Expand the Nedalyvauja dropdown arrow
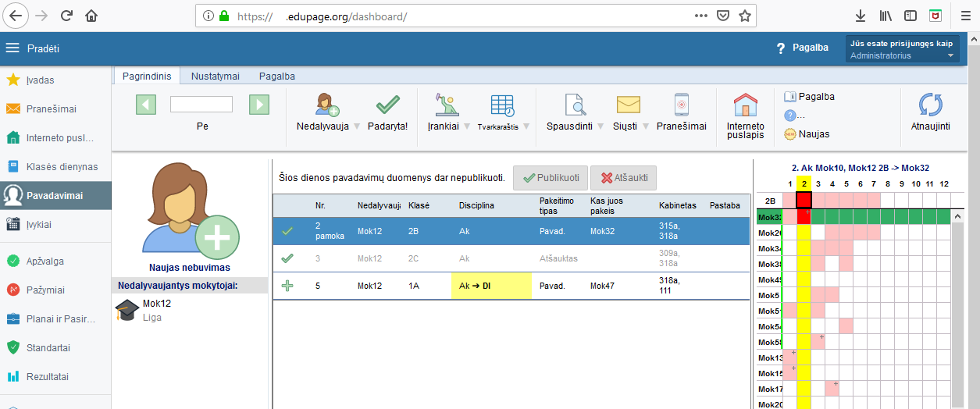Image resolution: width=980 pixels, height=409 pixels. pos(357,126)
